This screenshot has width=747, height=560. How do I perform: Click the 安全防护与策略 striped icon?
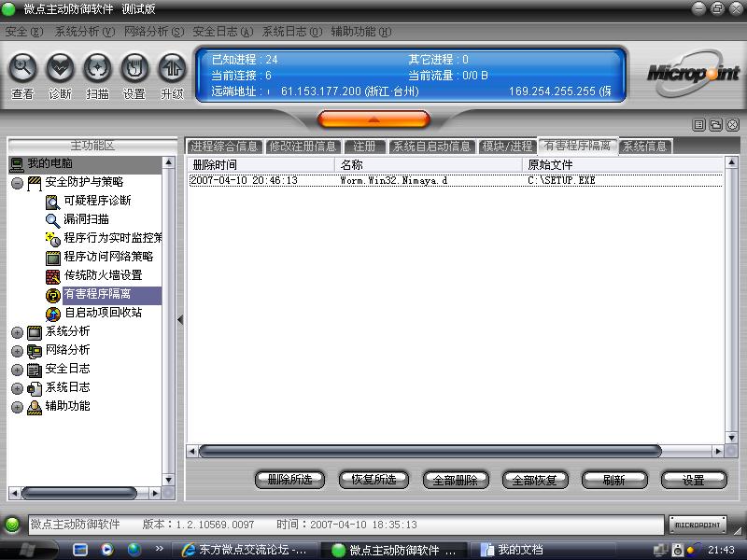tap(35, 183)
